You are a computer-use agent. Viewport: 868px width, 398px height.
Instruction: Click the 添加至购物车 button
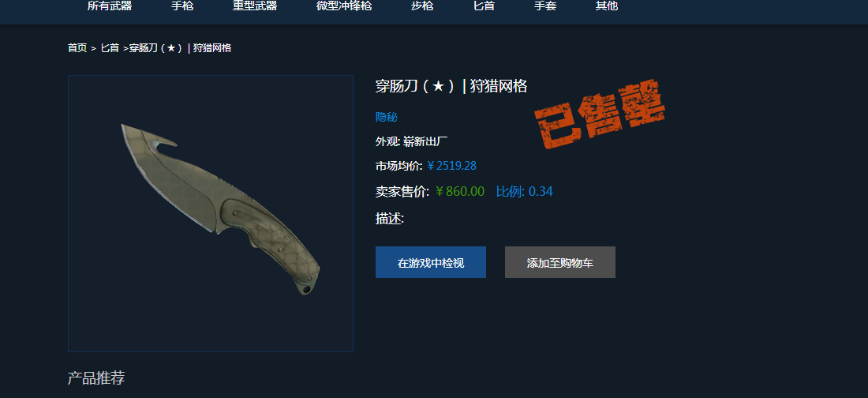(x=560, y=262)
